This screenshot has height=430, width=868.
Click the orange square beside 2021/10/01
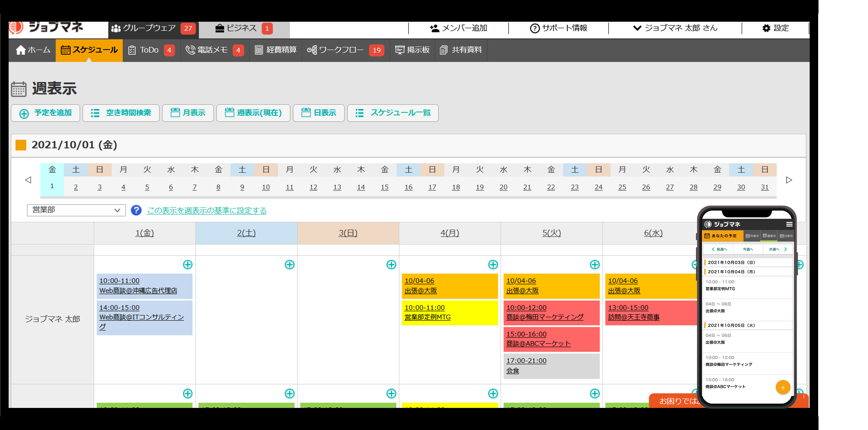click(21, 145)
